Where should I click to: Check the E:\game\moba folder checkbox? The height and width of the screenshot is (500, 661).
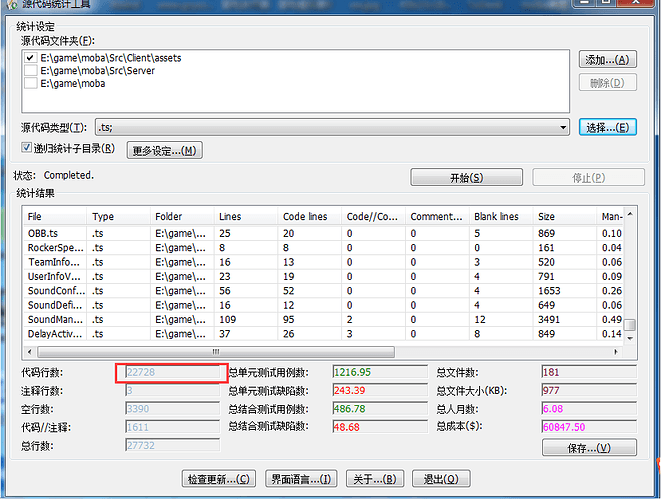30,83
